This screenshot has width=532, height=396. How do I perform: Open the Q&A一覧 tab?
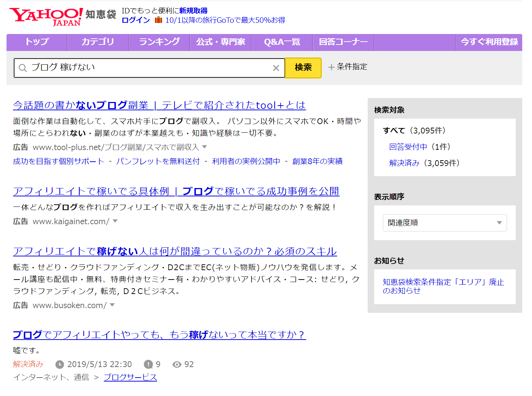282,42
